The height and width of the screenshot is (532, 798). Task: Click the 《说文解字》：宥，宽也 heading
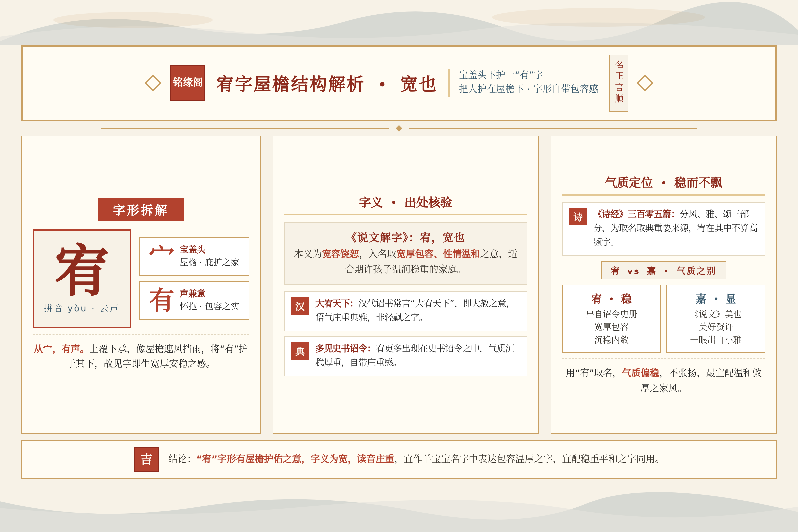pyautogui.click(x=405, y=237)
